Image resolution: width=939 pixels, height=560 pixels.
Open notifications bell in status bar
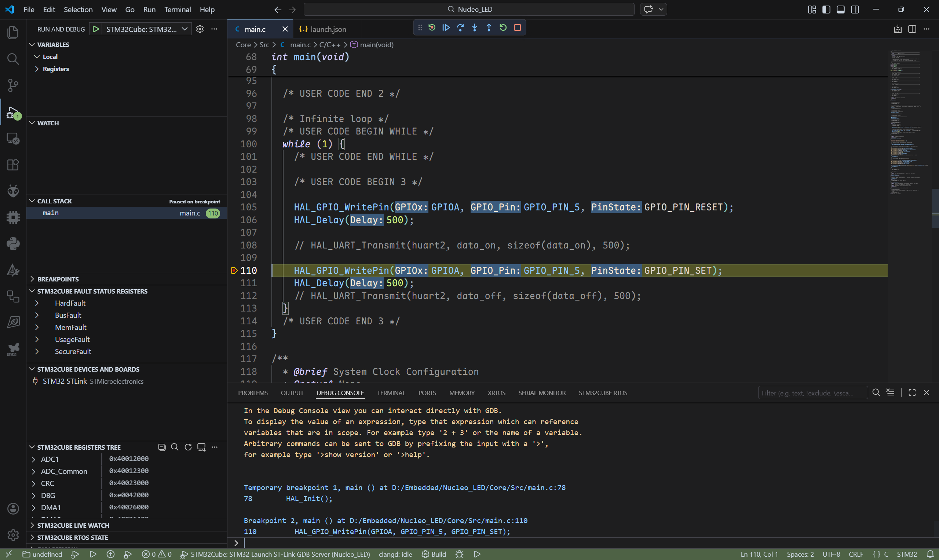[x=931, y=555]
